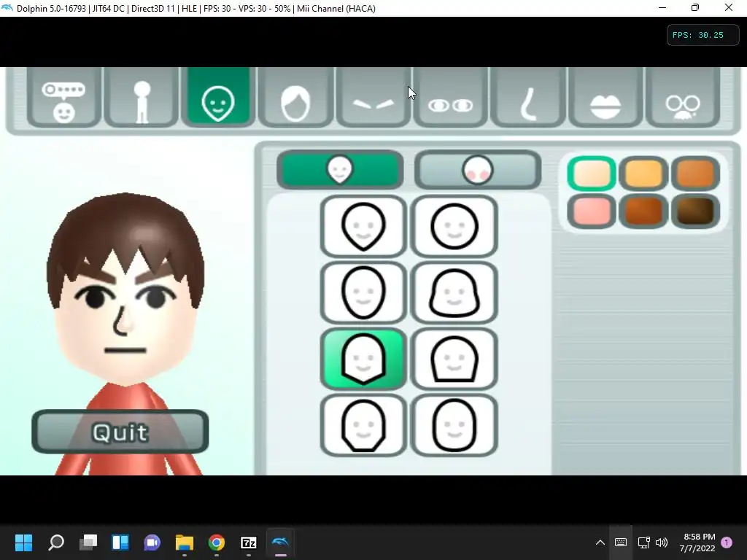
Task: Open the mouth and lips tab
Action: click(605, 98)
